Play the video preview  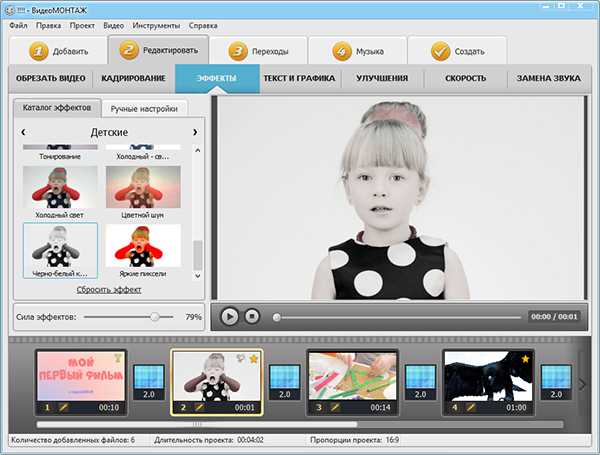point(230,316)
